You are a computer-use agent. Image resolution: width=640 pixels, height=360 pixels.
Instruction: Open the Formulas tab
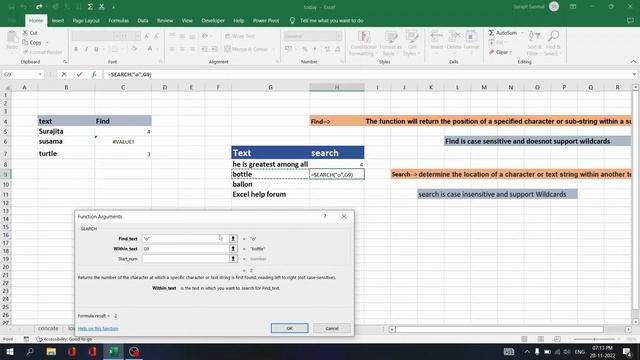(118, 20)
